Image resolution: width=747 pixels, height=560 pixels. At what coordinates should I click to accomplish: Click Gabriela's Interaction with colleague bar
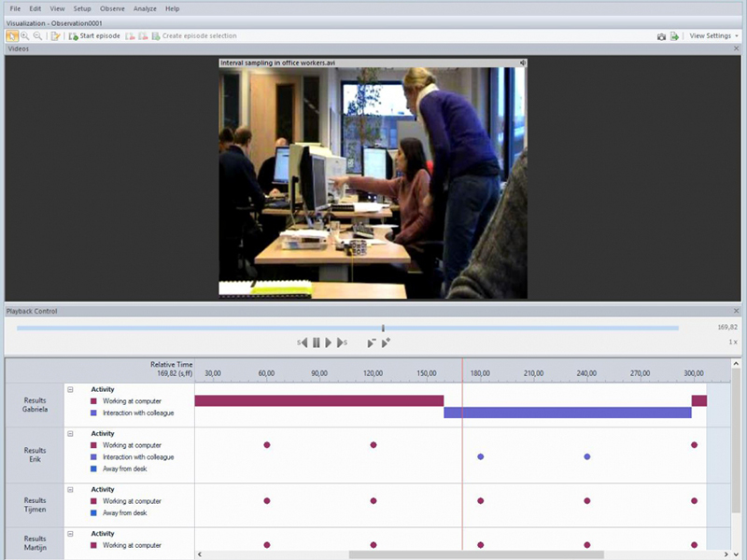pos(567,413)
